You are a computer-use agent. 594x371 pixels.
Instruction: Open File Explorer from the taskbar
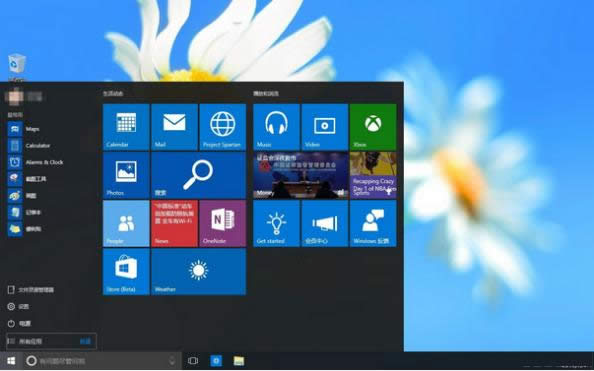coord(239,361)
